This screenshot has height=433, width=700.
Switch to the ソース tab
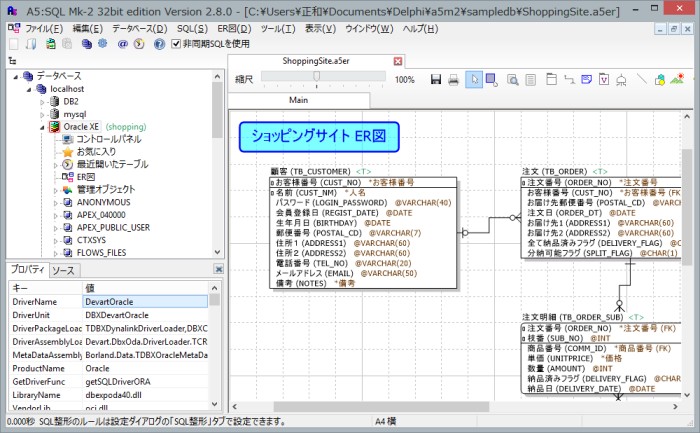point(63,271)
